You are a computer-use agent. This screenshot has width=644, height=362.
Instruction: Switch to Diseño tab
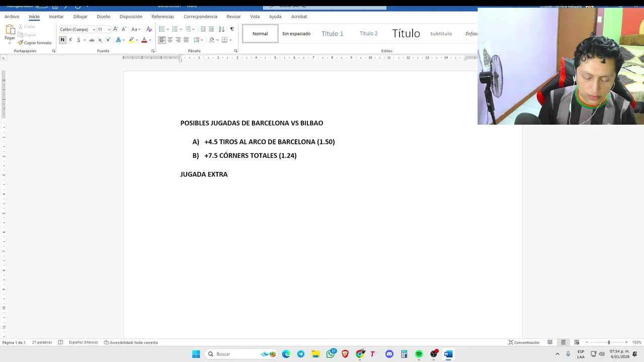point(104,17)
